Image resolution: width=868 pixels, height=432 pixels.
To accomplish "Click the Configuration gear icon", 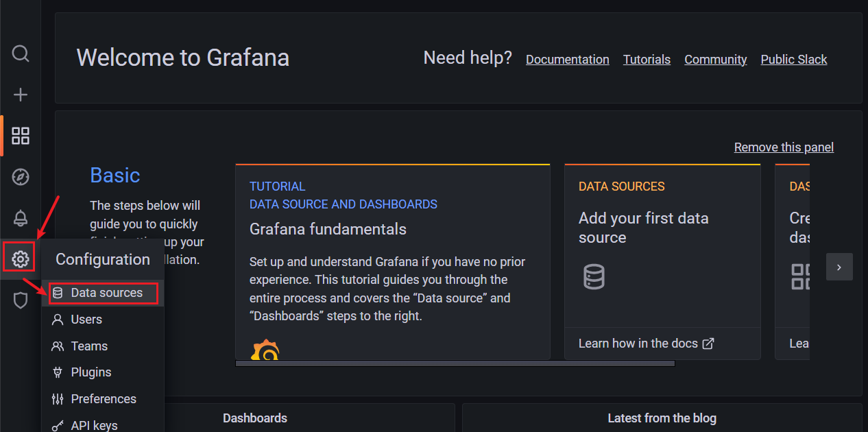I will 21,259.
